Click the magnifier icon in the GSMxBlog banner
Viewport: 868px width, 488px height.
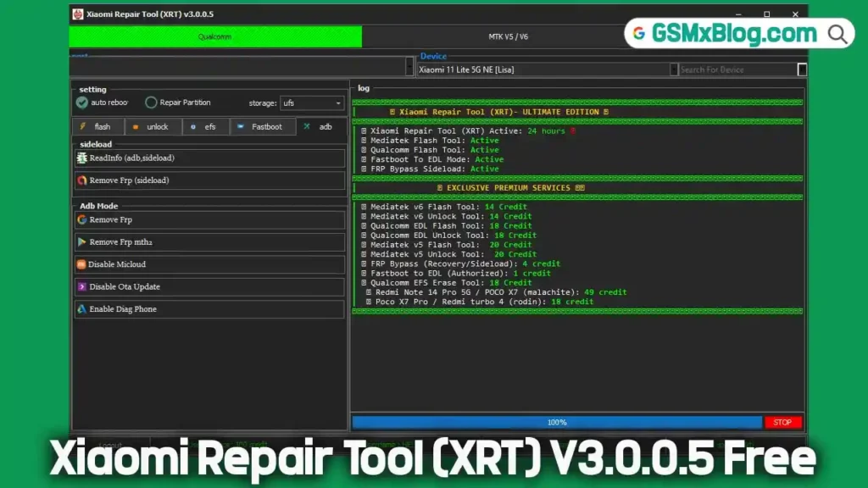click(x=837, y=34)
